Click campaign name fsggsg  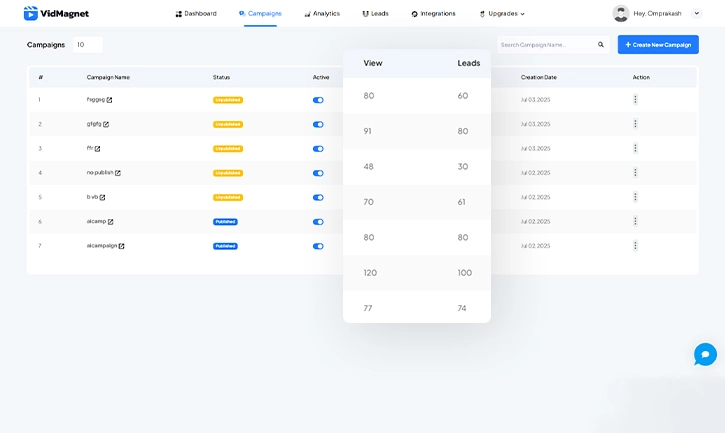[x=96, y=99]
